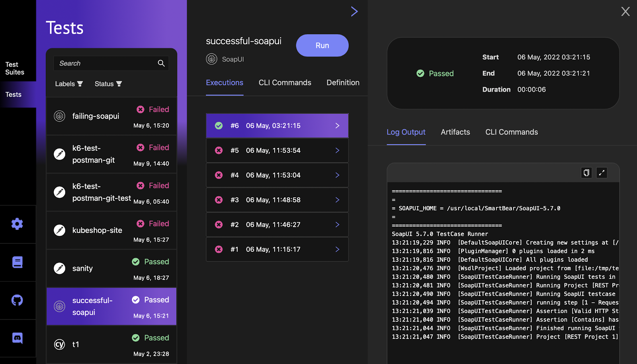This screenshot has width=637, height=364.
Task: Select the successful-soapui test in the list
Action: [111, 307]
